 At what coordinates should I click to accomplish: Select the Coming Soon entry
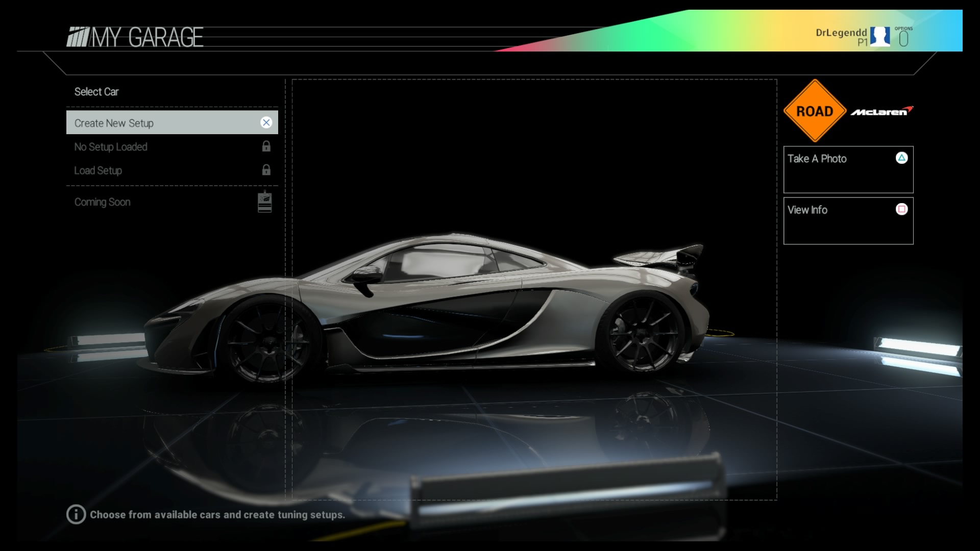[x=172, y=202]
